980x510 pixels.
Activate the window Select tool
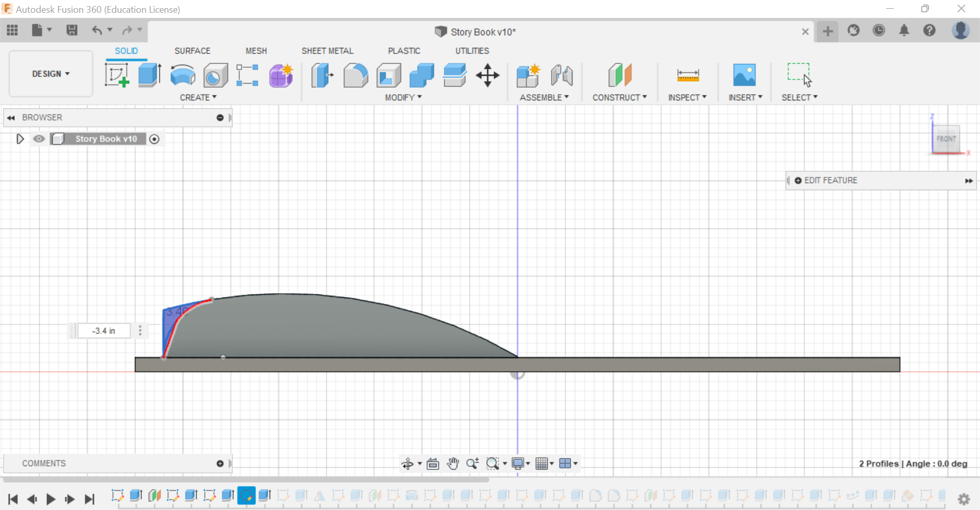[x=799, y=75]
